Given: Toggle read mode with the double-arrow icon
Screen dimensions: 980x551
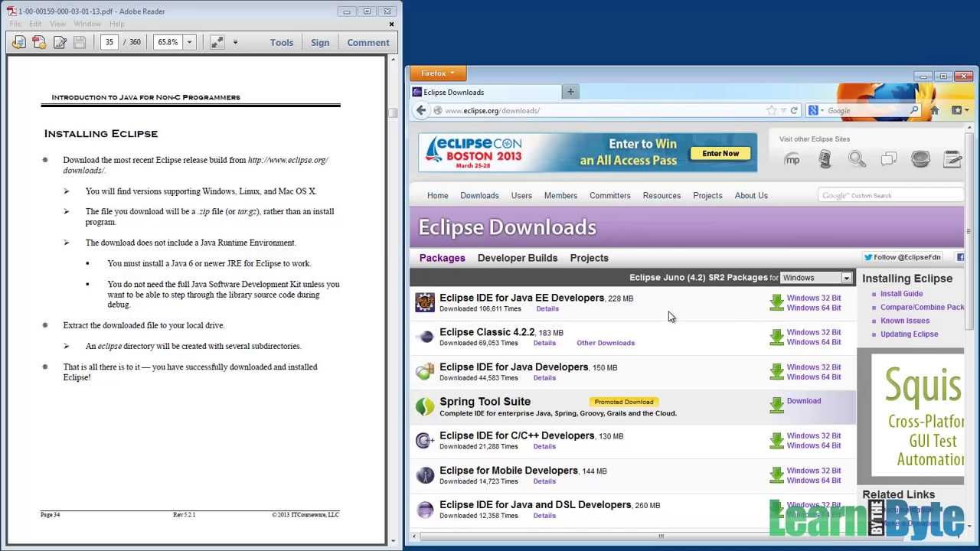Looking at the screenshot, I should click(x=217, y=42).
